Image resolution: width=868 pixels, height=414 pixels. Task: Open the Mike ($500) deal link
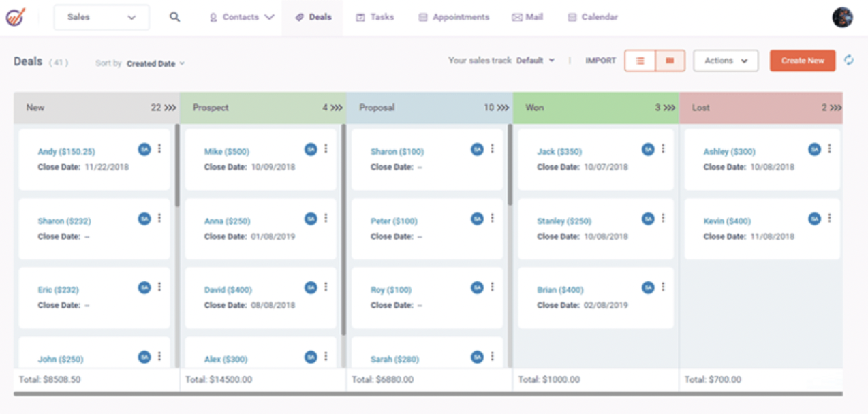(x=227, y=152)
